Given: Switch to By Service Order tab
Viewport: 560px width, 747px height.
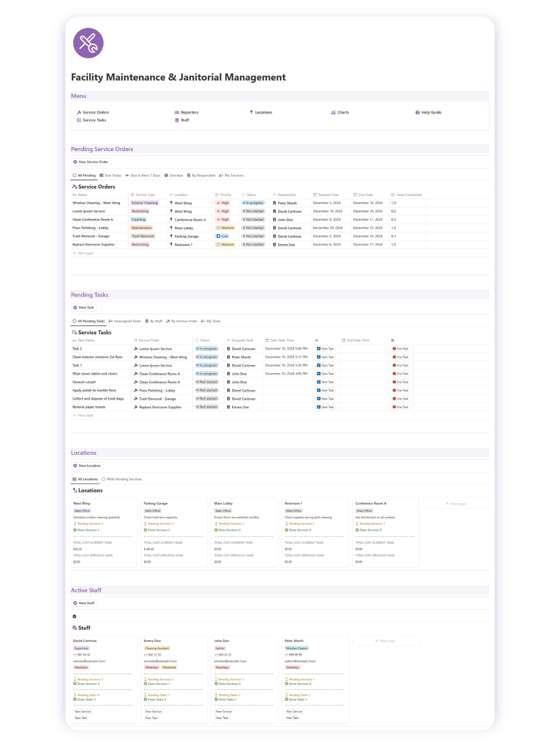Looking at the screenshot, I should (182, 321).
